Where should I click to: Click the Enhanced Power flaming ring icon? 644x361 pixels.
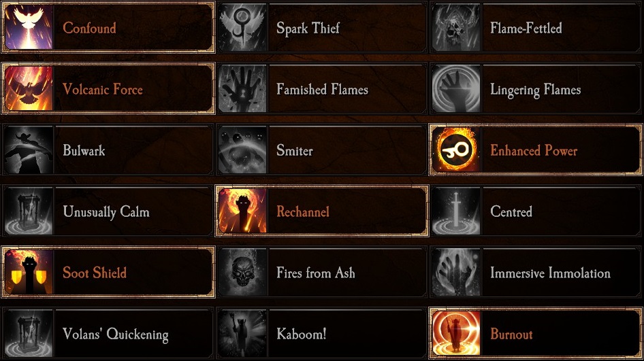(456, 150)
